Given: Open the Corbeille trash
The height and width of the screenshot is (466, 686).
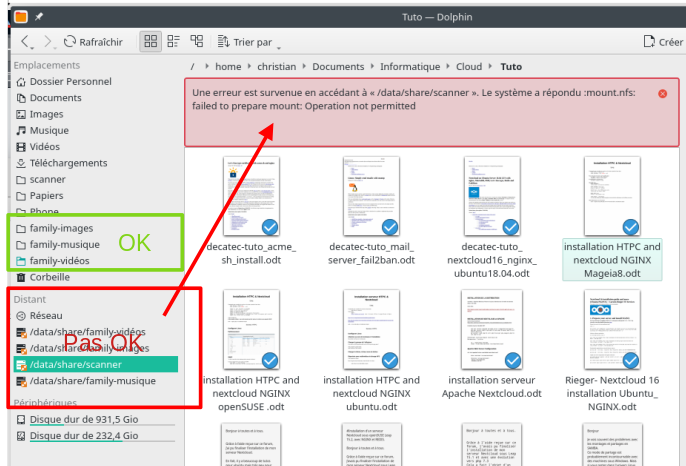Looking at the screenshot, I should [x=95, y=277].
